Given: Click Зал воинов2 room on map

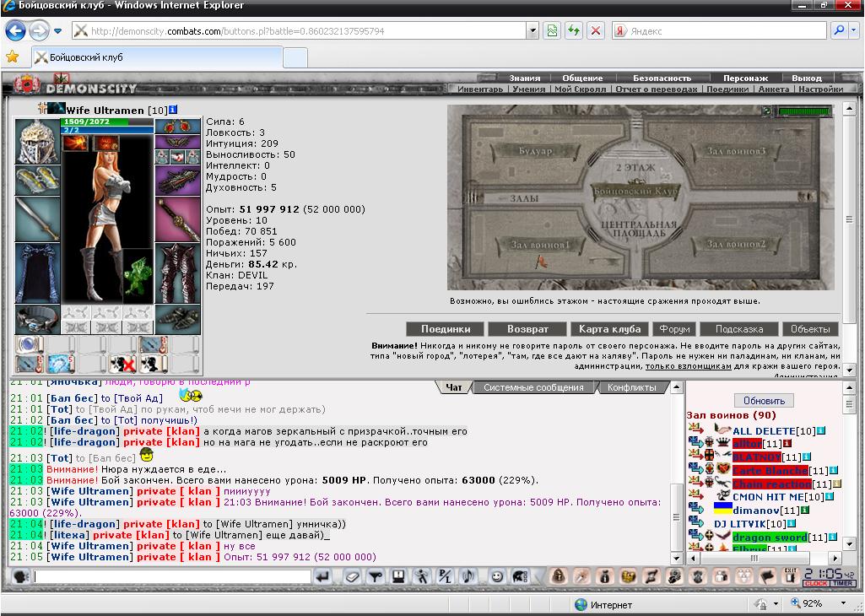Looking at the screenshot, I should click(736, 244).
